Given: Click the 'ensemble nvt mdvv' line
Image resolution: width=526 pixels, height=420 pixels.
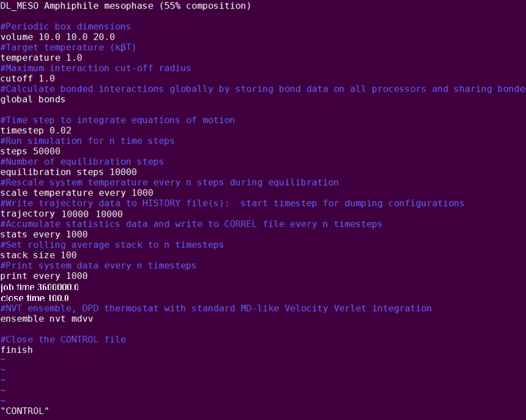Looking at the screenshot, I should click(x=46, y=319).
